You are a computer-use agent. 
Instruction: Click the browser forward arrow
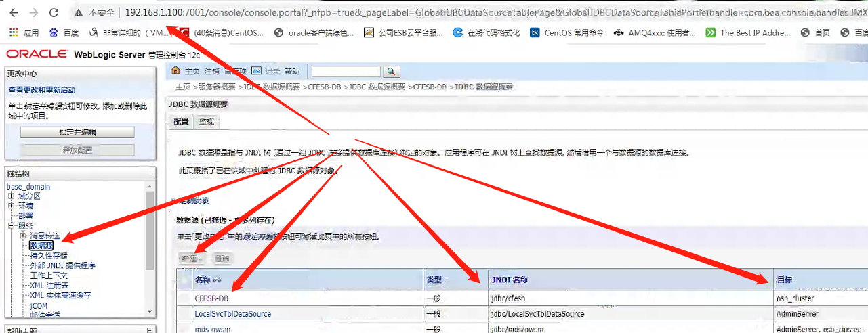point(34,12)
